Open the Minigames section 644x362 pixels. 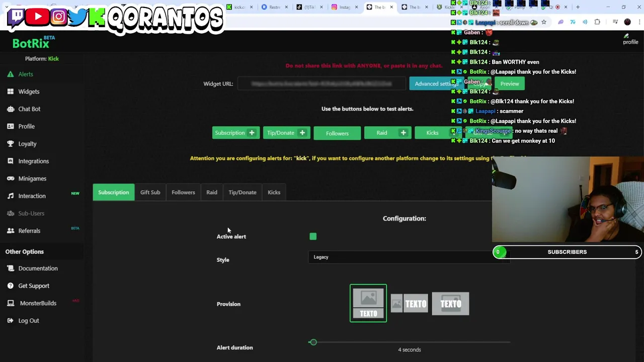click(32, 178)
